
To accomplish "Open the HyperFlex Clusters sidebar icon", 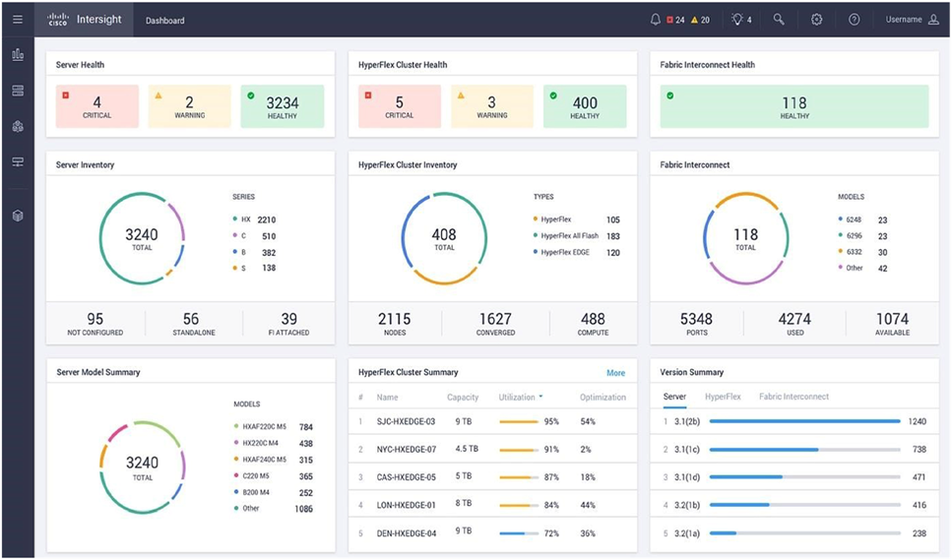I will (17, 126).
